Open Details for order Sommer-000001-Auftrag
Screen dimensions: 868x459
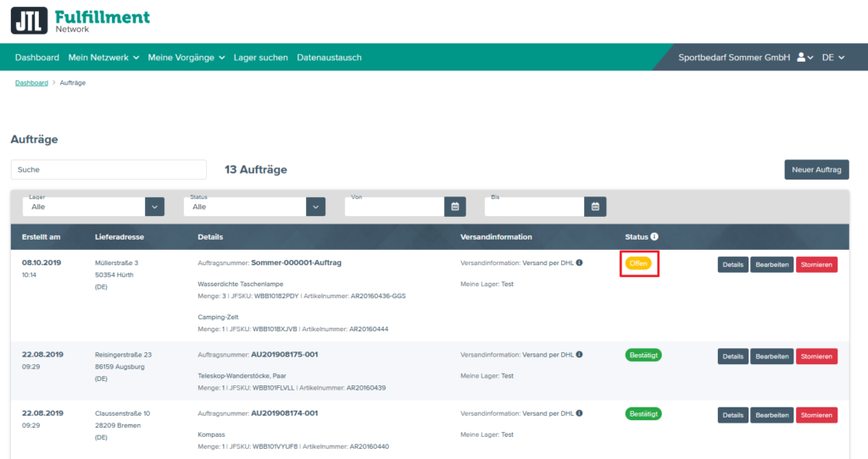pos(733,264)
